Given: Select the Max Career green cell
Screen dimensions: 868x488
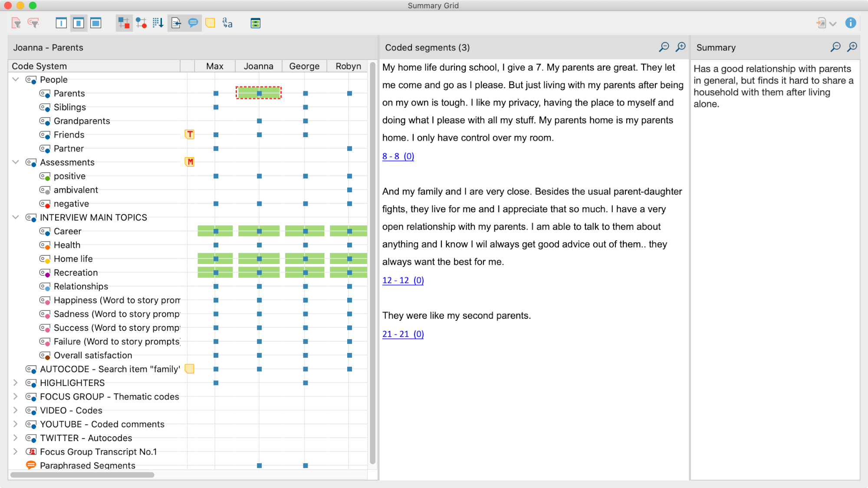Looking at the screenshot, I should 215,231.
